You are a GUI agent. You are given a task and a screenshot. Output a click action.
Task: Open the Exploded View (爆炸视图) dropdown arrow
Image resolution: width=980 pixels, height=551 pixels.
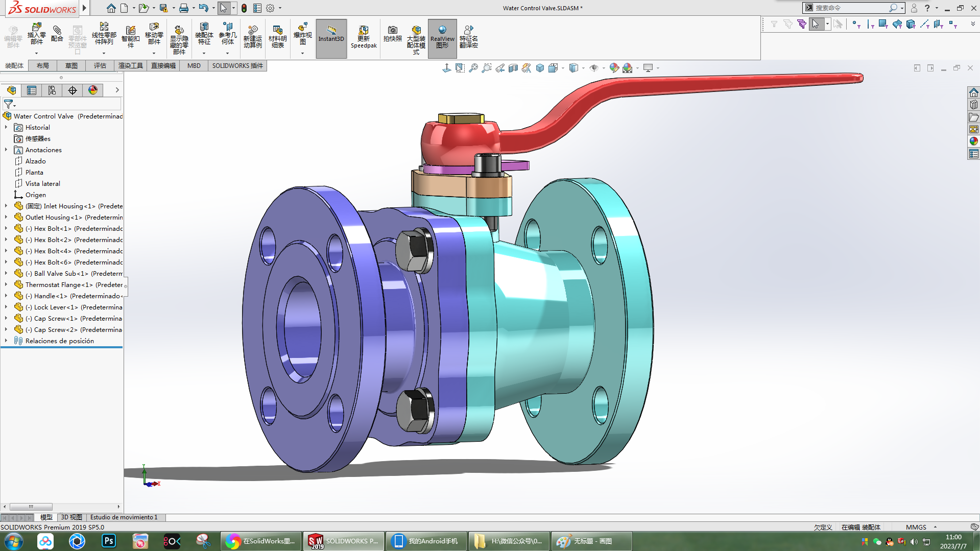[x=302, y=54]
